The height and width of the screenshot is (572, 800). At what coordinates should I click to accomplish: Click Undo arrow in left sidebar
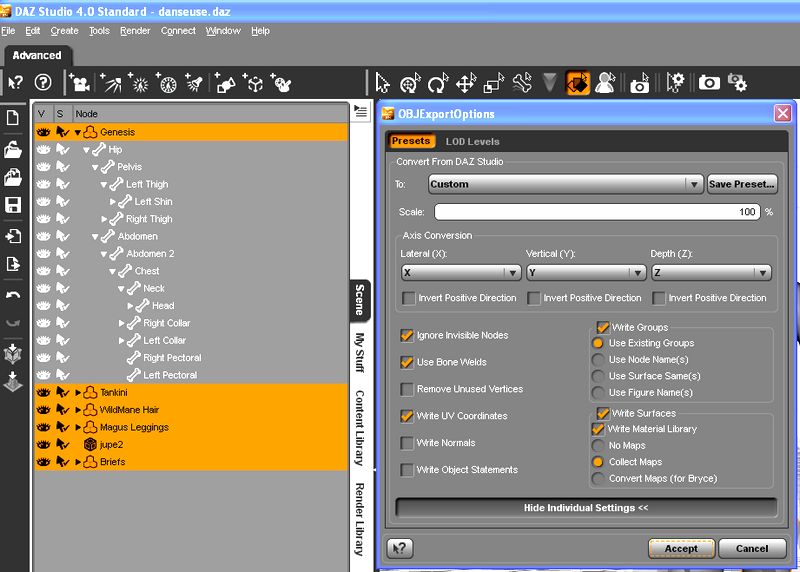coord(13,295)
